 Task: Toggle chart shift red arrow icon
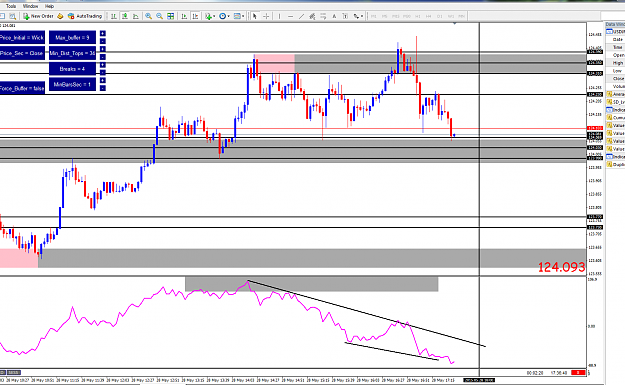(195, 16)
